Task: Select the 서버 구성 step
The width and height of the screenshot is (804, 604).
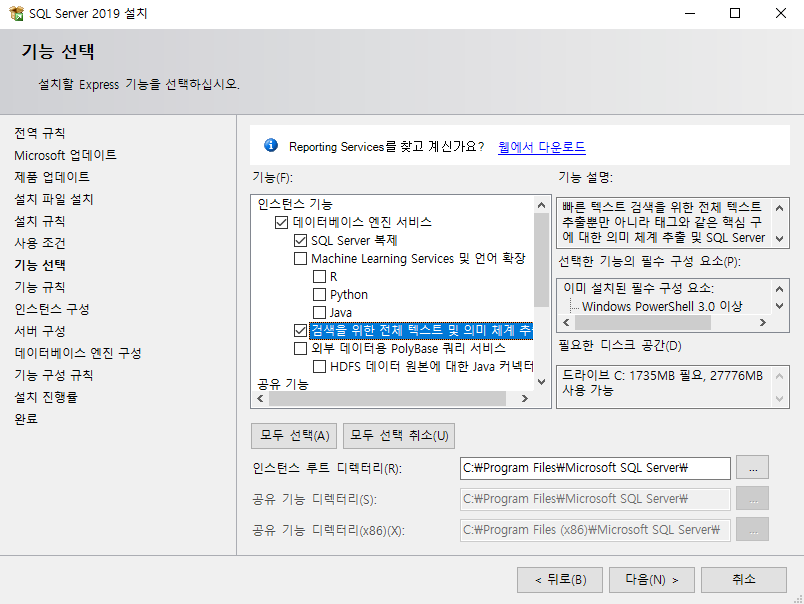Action: (39, 331)
